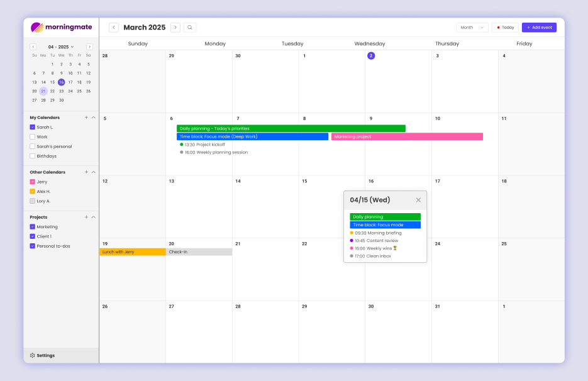Select date 30 in mini calendar

(62, 100)
